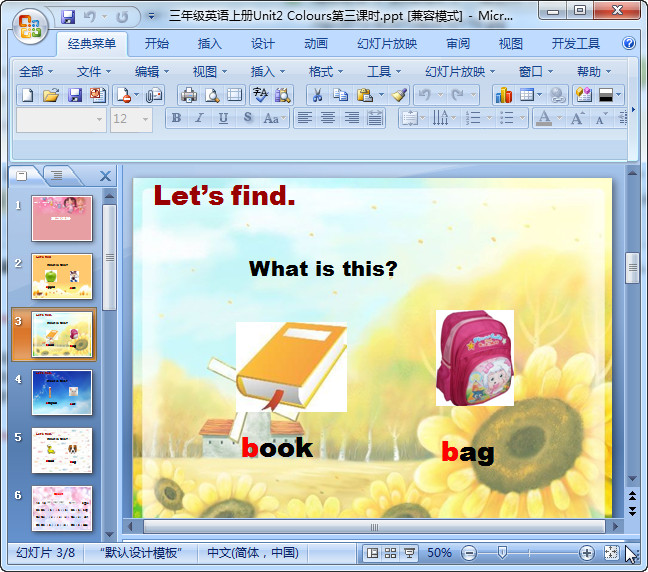Open the Change Case Aa dropdown

point(274,118)
